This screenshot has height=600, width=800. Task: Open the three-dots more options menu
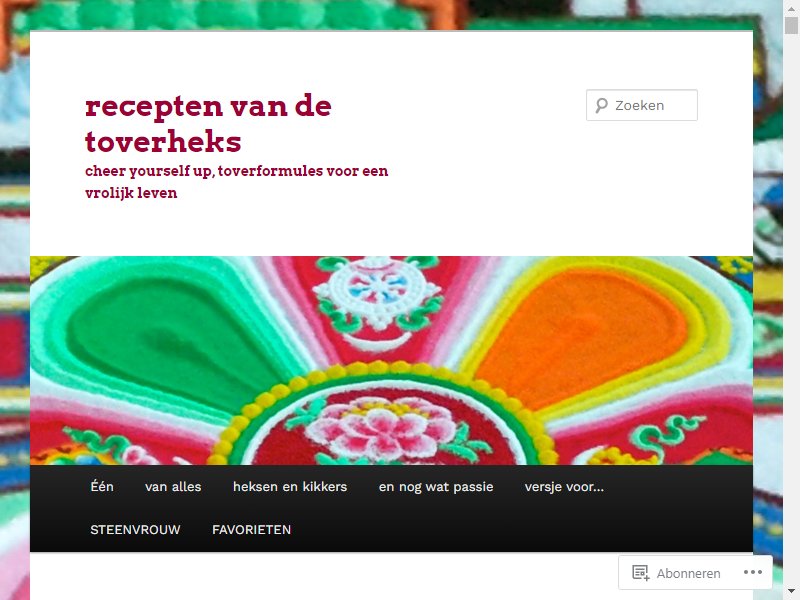pos(753,572)
